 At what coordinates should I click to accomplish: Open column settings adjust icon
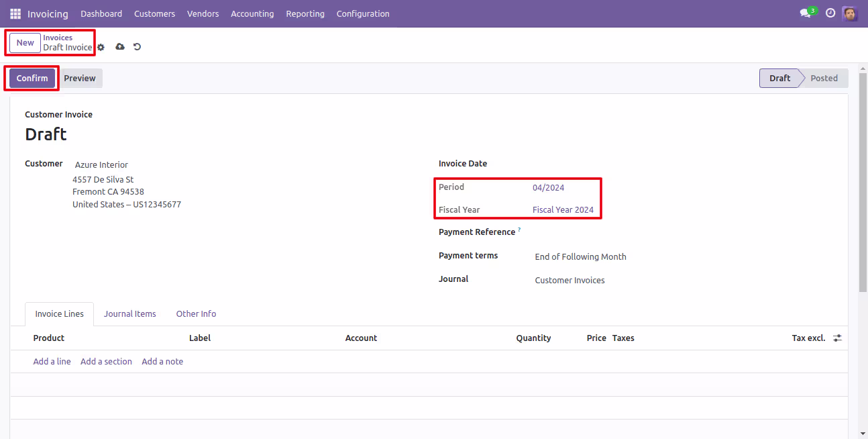point(837,338)
